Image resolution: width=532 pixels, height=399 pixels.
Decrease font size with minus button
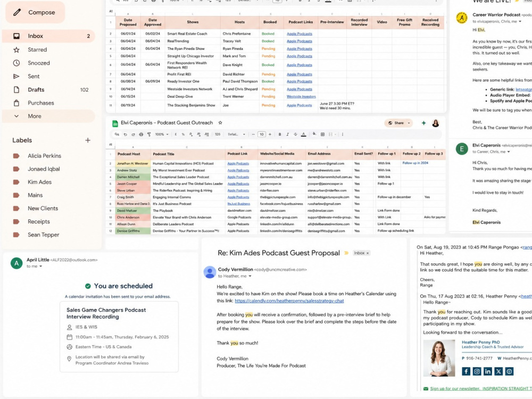pos(253,135)
